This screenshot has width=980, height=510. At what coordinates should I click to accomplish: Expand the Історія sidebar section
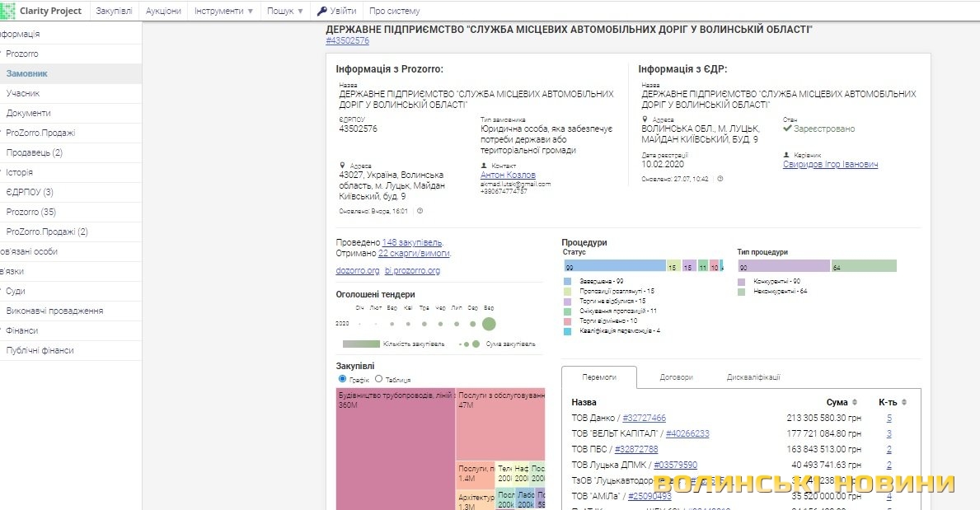(x=20, y=172)
